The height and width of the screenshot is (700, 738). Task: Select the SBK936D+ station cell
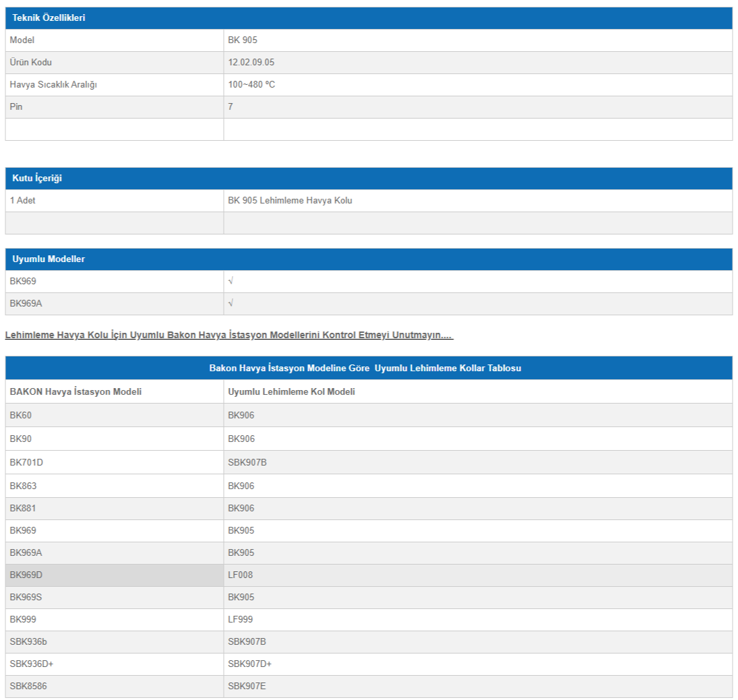[115, 664]
